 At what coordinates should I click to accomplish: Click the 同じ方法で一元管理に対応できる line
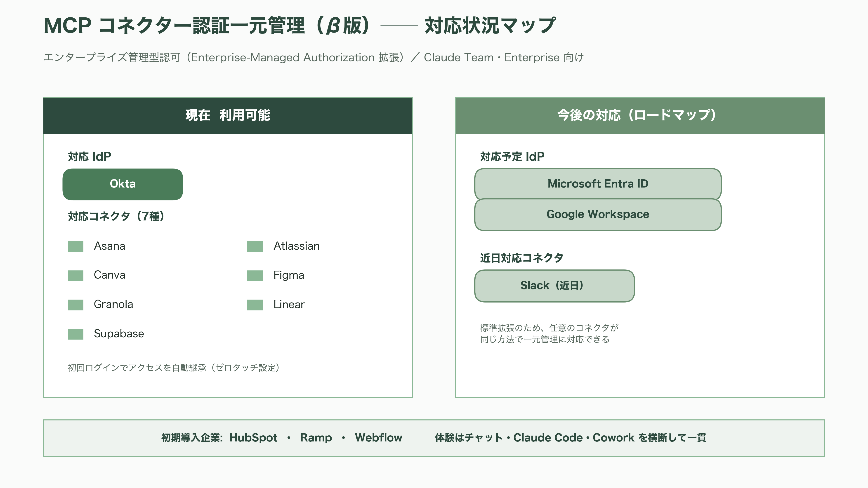coord(545,339)
